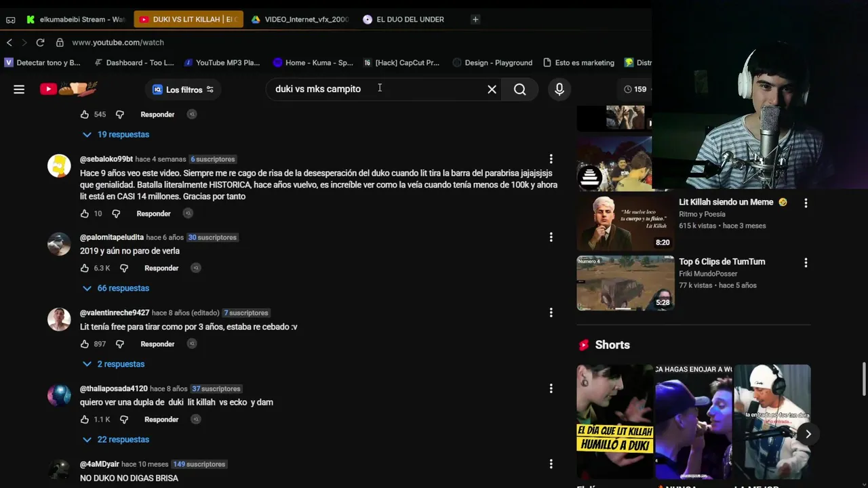Open the Friki MundoPosser channel name

click(x=708, y=274)
